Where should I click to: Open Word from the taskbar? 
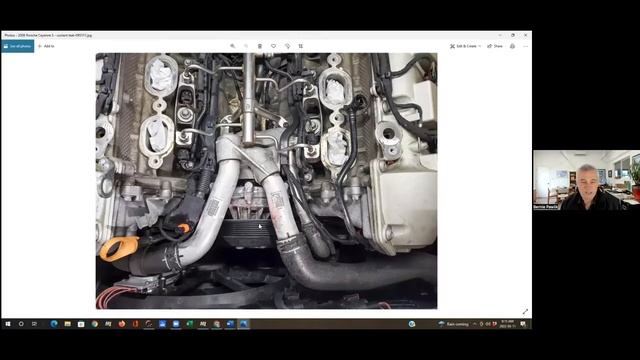(230, 324)
